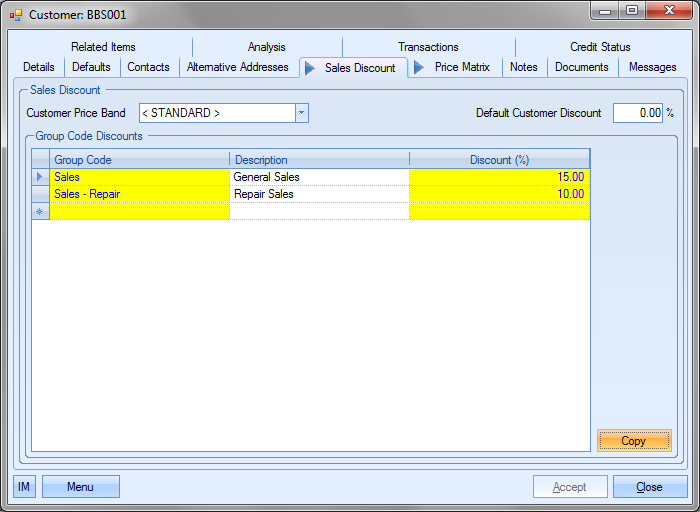Viewport: 700px width, 512px height.
Task: Open the Customer Price Band dropdown
Action: click(x=301, y=113)
